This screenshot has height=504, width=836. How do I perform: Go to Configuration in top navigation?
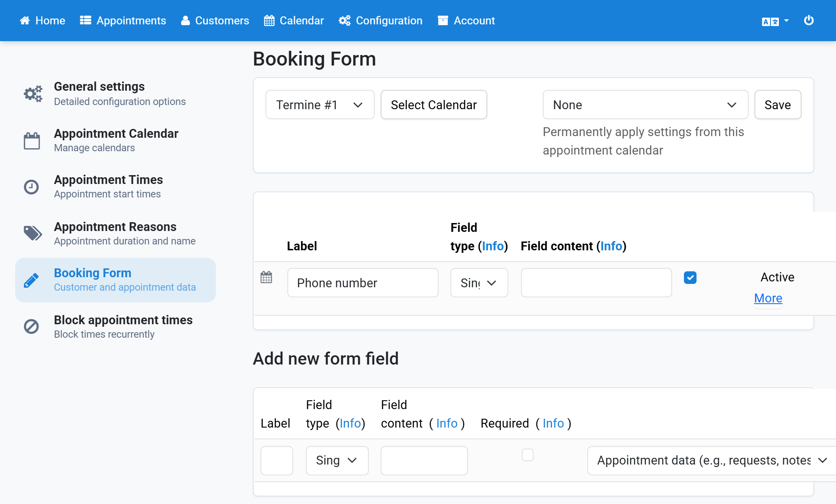381,21
